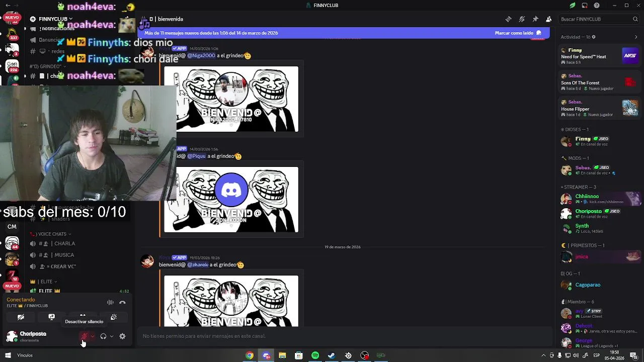Click the green leaf icon in title bar
Image resolution: width=644 pixels, height=362 pixels.
click(x=572, y=6)
